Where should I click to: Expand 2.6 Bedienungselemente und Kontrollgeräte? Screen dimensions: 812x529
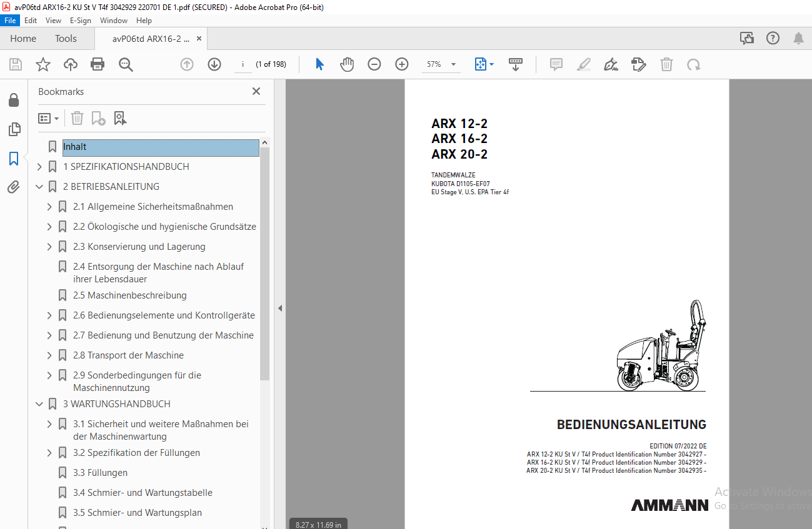pos(49,315)
